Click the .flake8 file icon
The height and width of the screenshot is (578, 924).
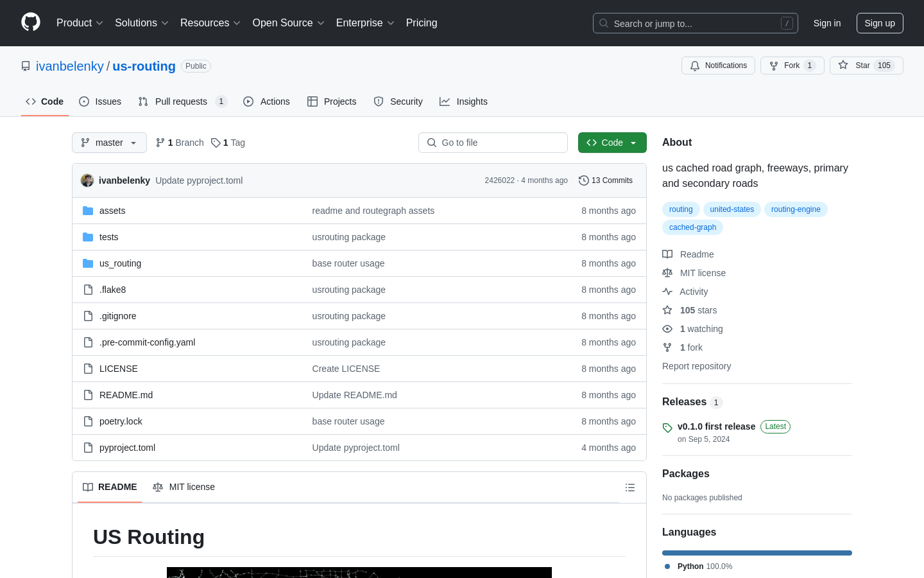tap(88, 290)
